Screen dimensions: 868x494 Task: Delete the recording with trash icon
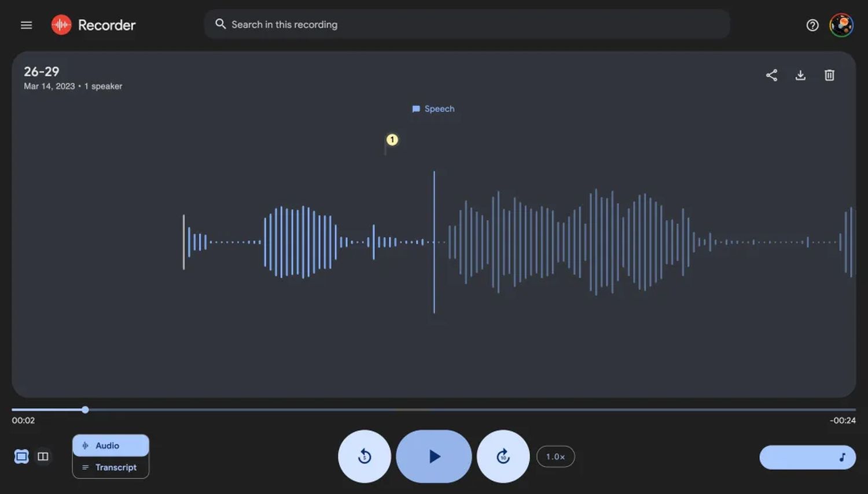pyautogui.click(x=829, y=75)
